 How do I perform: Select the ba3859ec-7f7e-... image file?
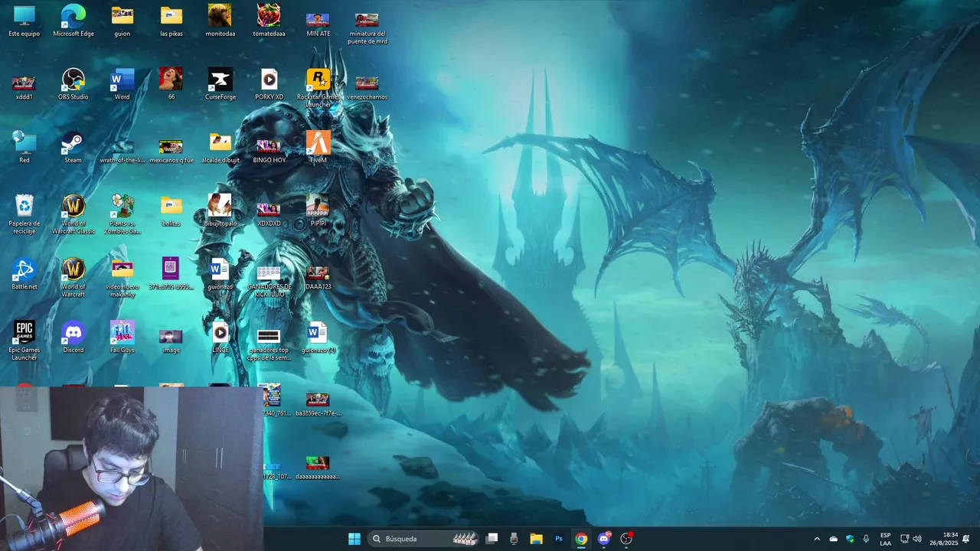[x=318, y=405]
